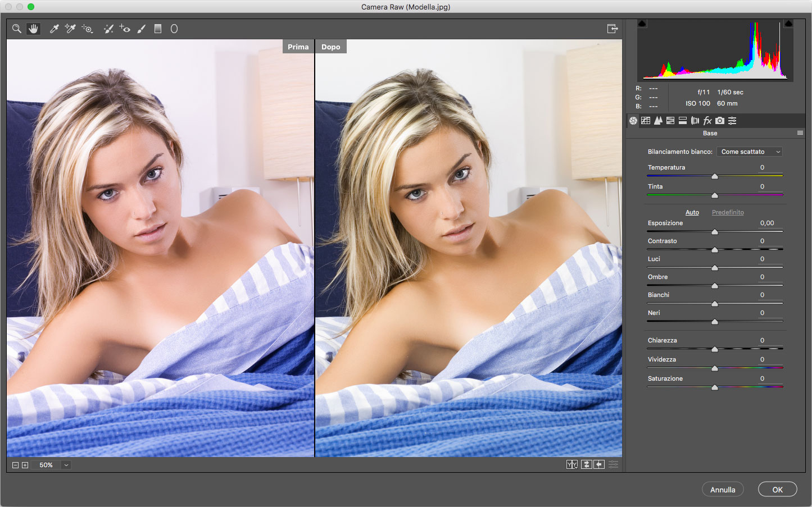
Task: Activate the Spot Removal brush tool
Action: coord(108,29)
